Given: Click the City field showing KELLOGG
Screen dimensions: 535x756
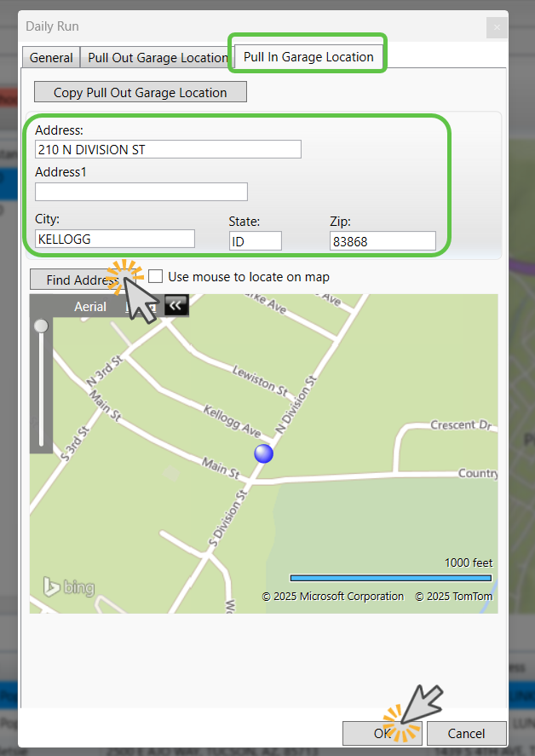Looking at the screenshot, I should tap(115, 239).
